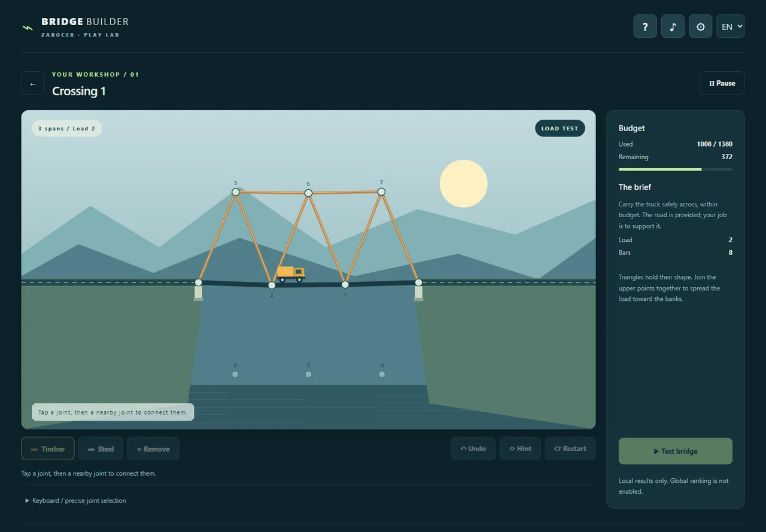The image size is (766, 532).
Task: Open the settings gear button
Action: coord(700,26)
